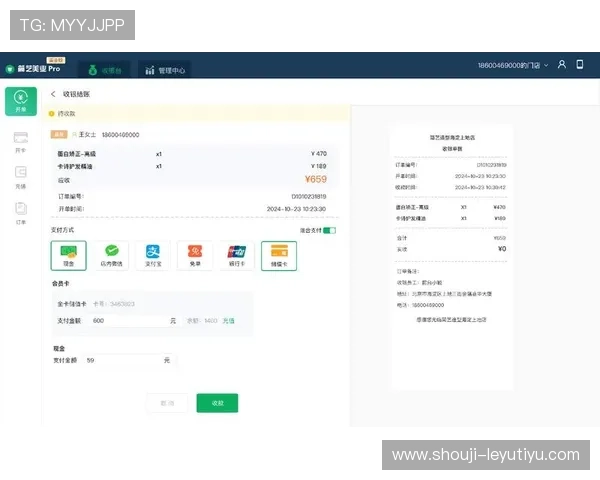
Task: Select Alipay (支付宝) payment method
Action: (153, 256)
